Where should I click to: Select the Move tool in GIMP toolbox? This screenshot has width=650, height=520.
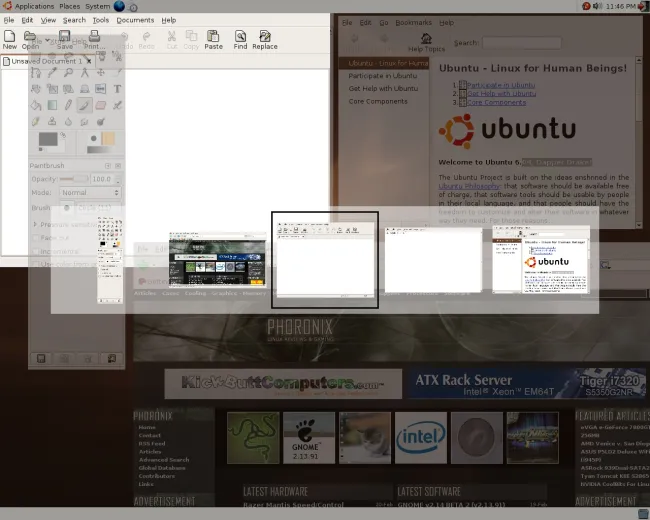click(x=101, y=73)
